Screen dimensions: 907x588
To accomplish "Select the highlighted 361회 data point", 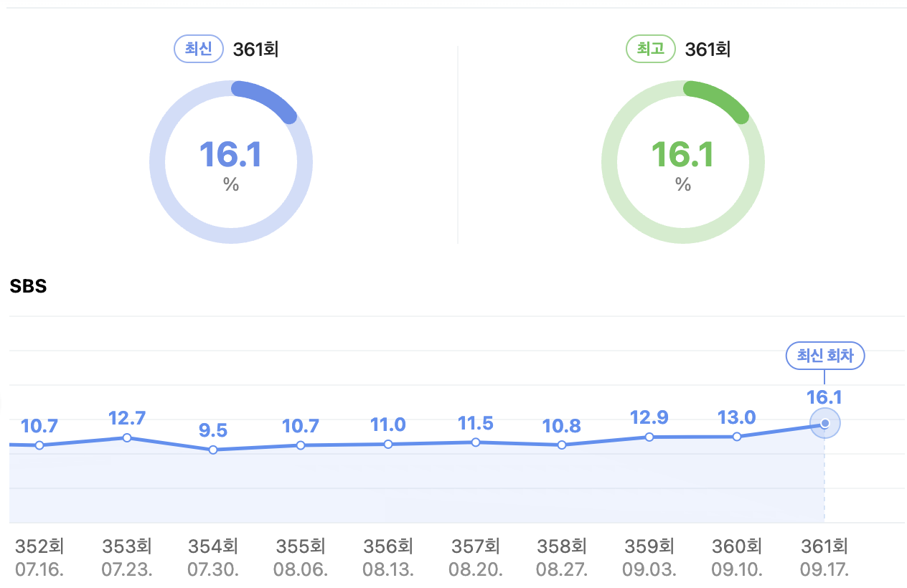I will (824, 423).
